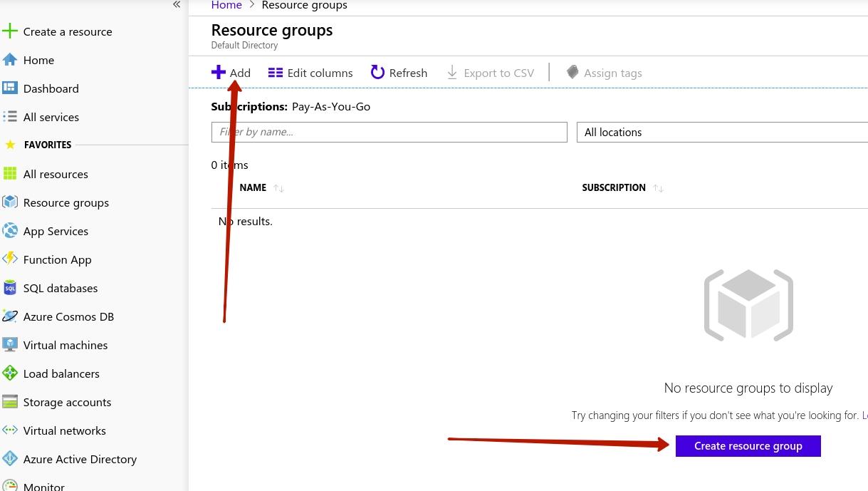The height and width of the screenshot is (491, 868).
Task: Click the SQL databases icon
Action: 10,288
